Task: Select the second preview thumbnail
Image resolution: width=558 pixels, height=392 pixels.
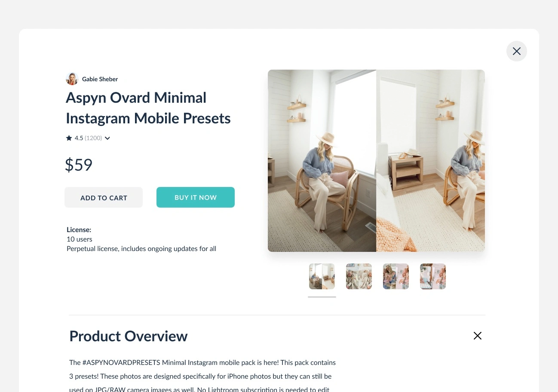Action: pos(359,276)
